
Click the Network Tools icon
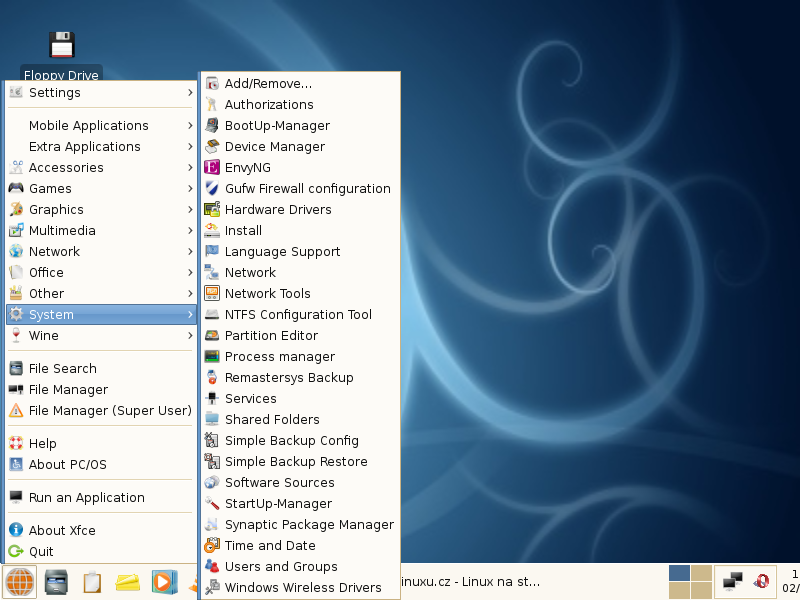coord(212,293)
